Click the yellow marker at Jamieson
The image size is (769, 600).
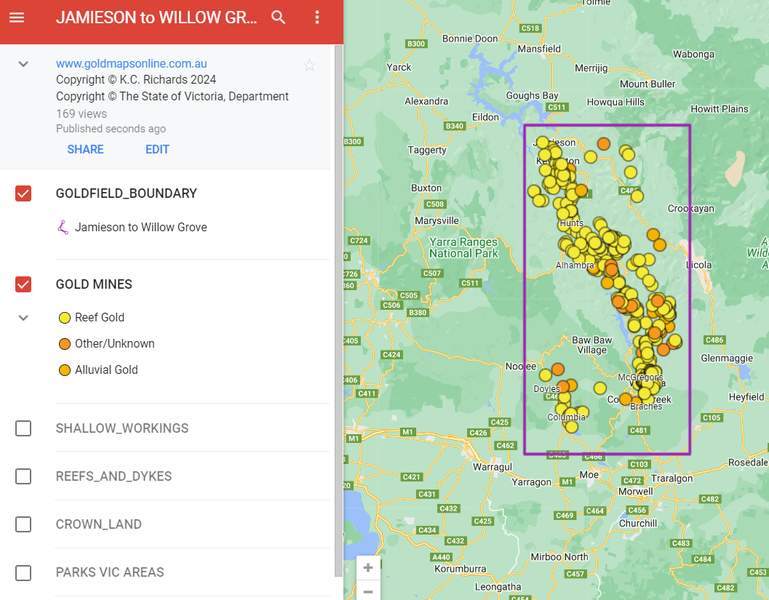(x=542, y=143)
